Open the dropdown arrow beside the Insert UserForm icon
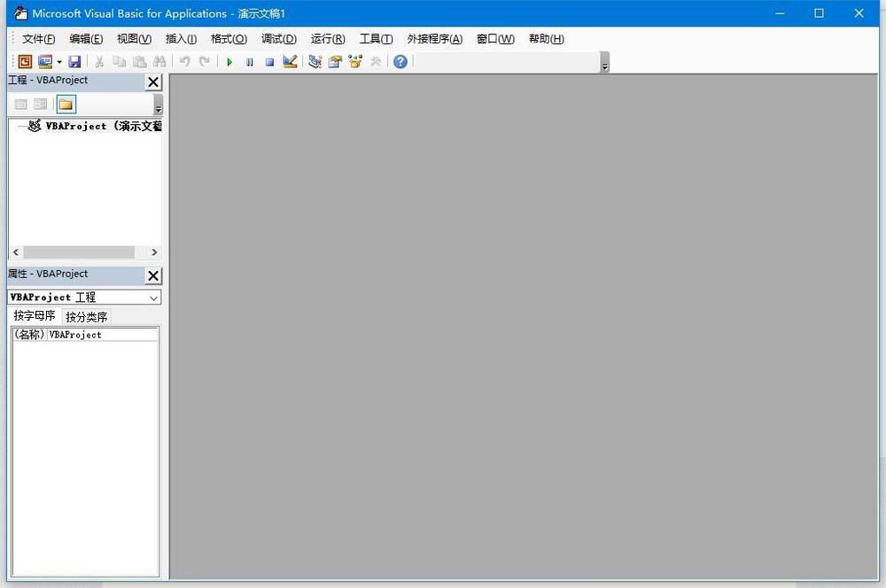 click(58, 62)
